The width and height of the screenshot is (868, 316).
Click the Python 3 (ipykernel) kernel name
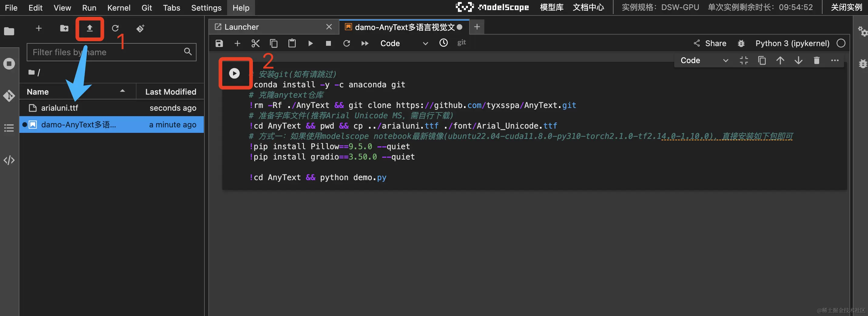point(792,43)
